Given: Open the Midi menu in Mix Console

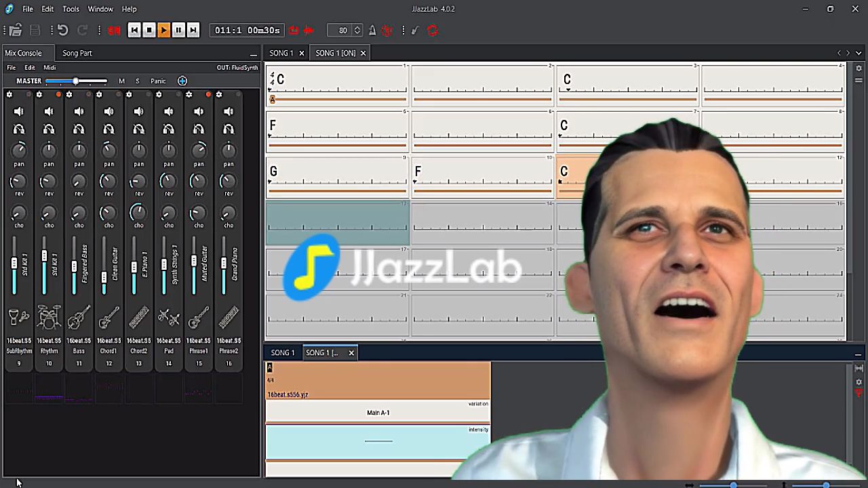Looking at the screenshot, I should point(50,68).
